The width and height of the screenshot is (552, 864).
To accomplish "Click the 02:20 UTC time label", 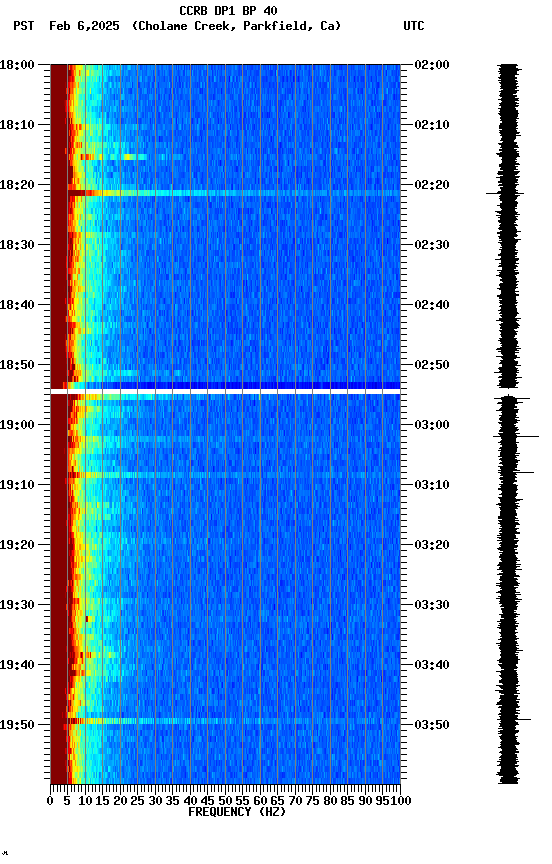I will click(432, 185).
